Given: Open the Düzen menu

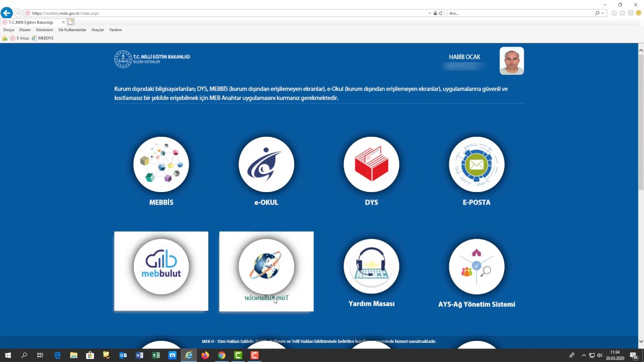Looking at the screenshot, I should pos(25,30).
